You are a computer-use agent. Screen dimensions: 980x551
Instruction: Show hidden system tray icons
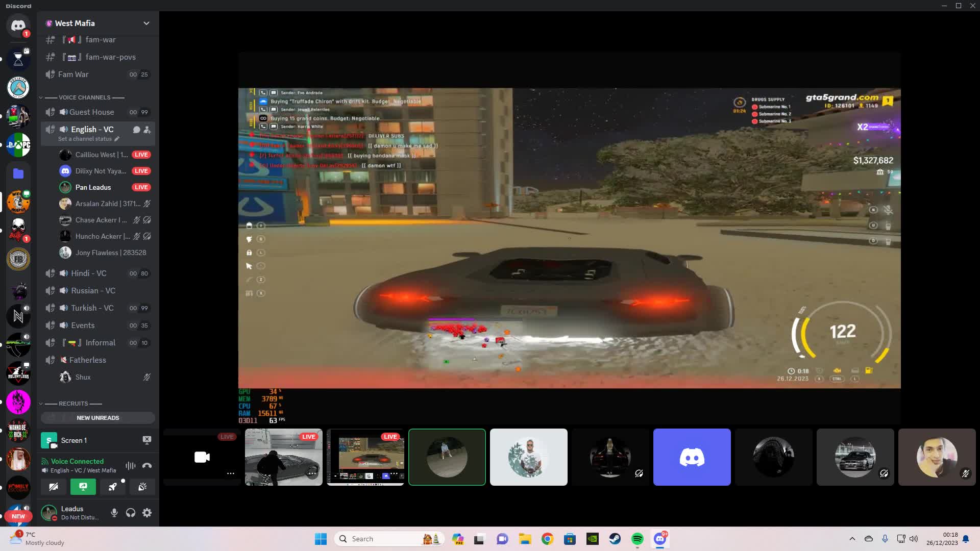coord(852,539)
